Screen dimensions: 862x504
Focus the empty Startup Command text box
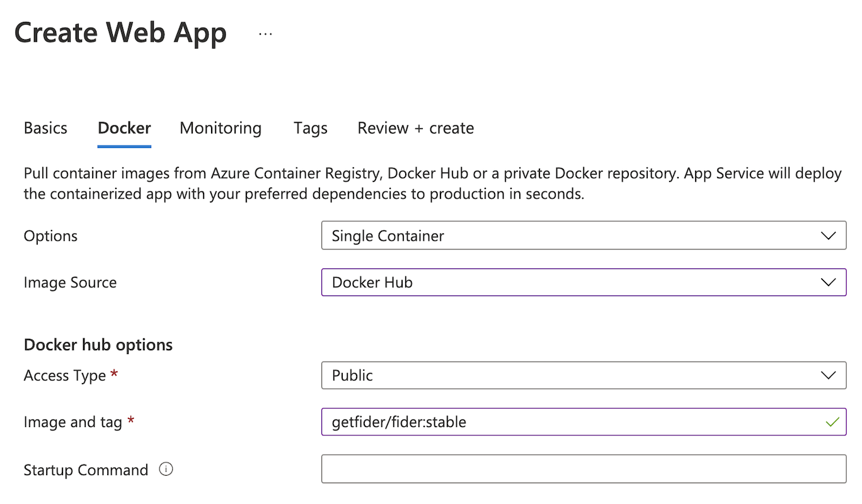[x=583, y=469]
